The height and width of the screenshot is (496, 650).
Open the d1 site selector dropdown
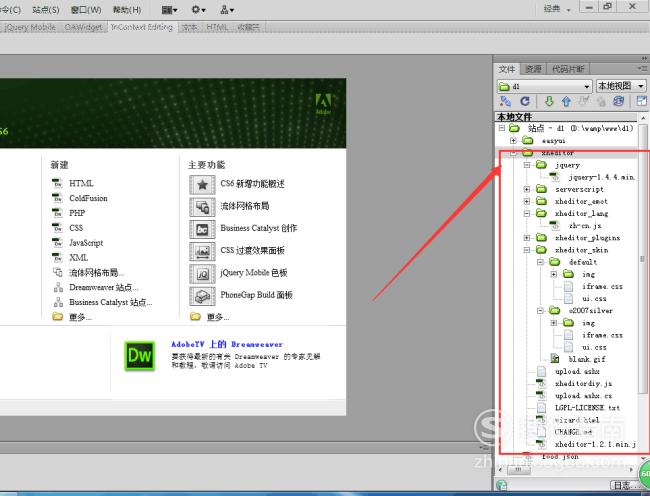tap(544, 86)
